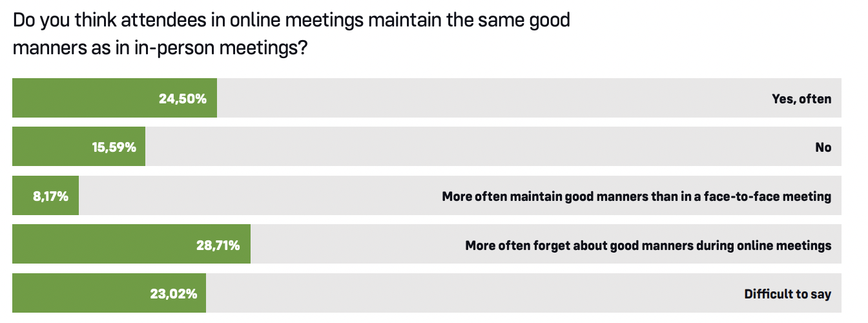Select 'More often forget about good manners' label
The width and height of the screenshot is (868, 323).
click(x=648, y=245)
